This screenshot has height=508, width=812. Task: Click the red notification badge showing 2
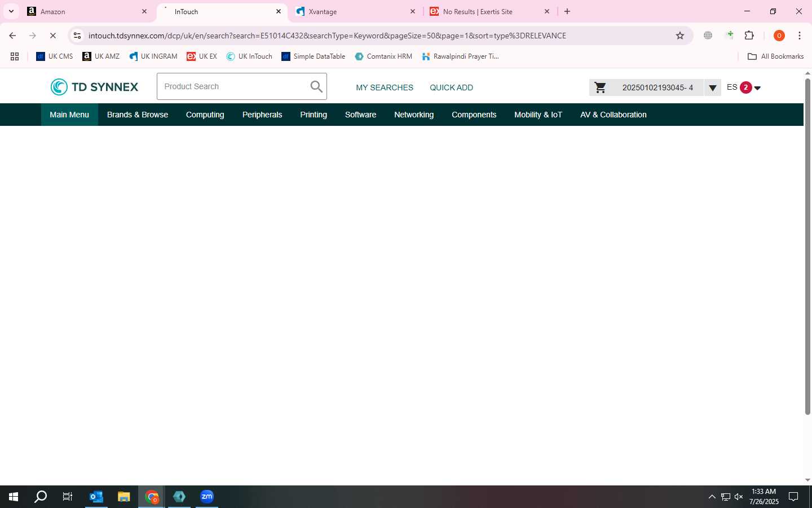746,87
